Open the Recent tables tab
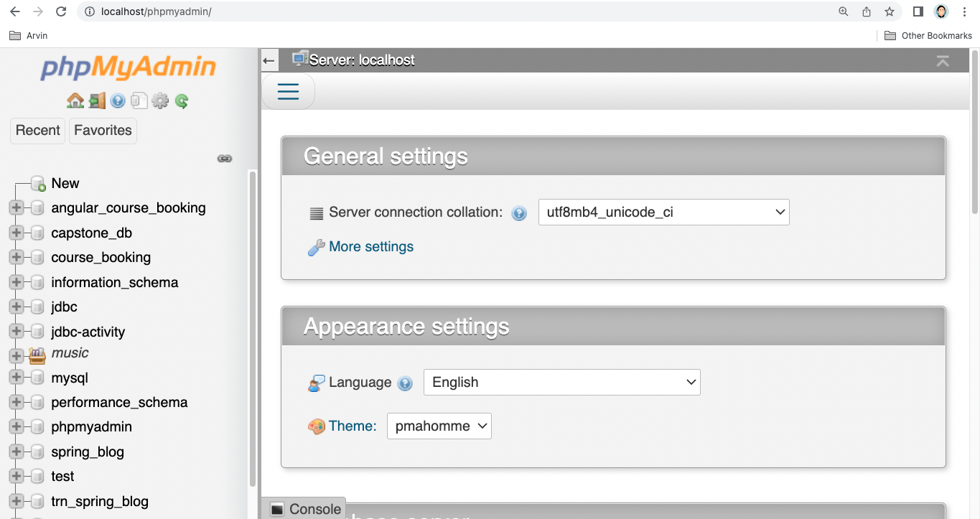 [38, 131]
